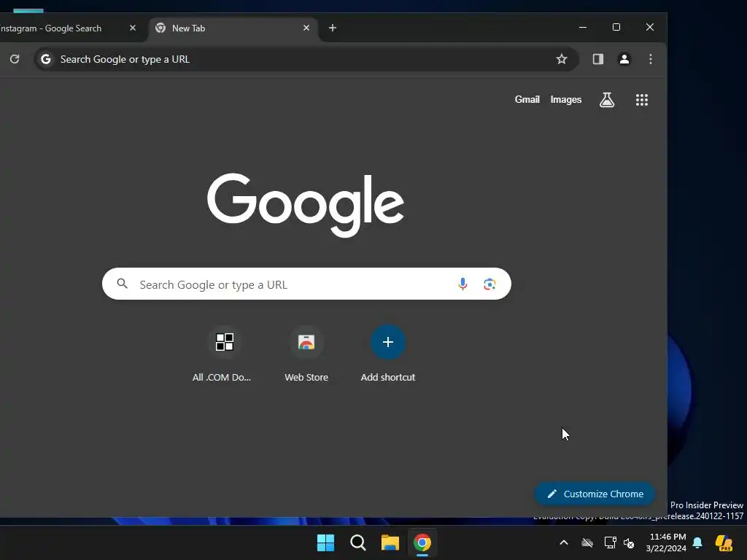747x560 pixels.
Task: Add a new shortcut tile
Action: click(388, 354)
